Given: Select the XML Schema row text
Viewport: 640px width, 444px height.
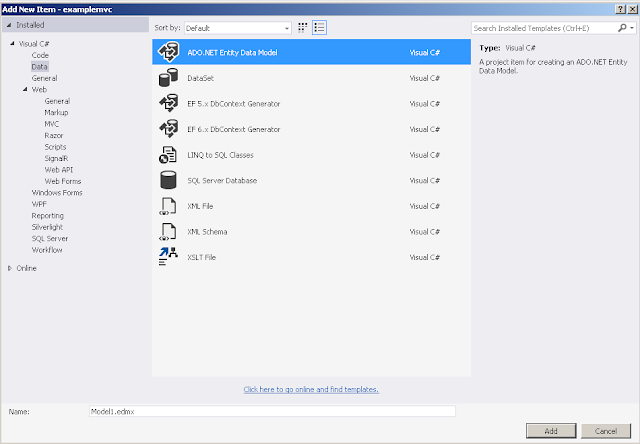Looking at the screenshot, I should tap(207, 232).
